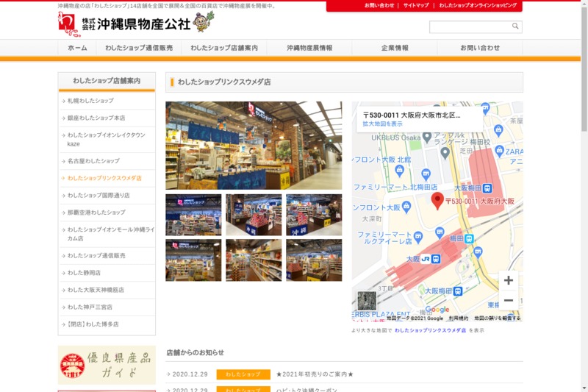Screen dimensions: 588x392
Task: Open the main store photo
Action: 254,146
